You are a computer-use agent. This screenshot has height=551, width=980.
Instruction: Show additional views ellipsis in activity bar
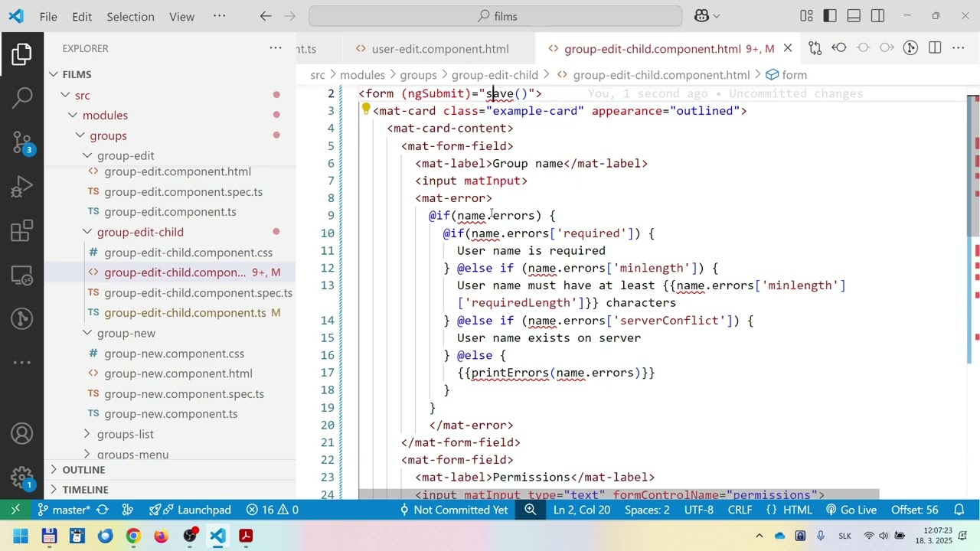22,362
